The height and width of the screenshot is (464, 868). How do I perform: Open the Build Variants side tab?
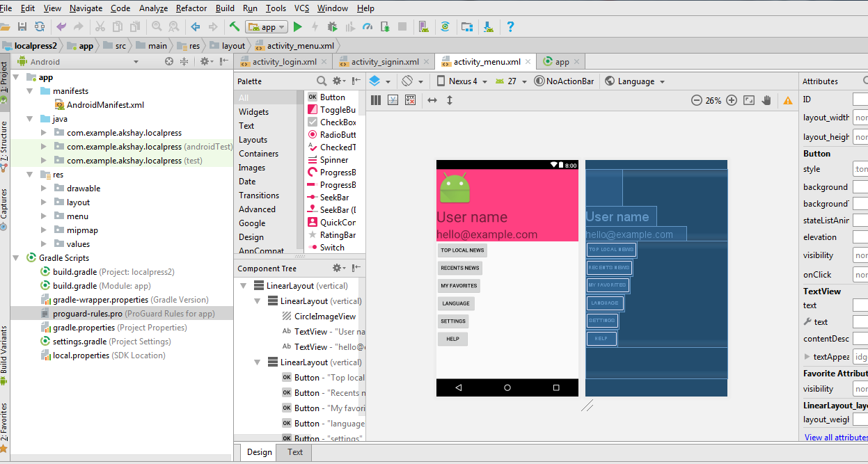pyautogui.click(x=4, y=355)
